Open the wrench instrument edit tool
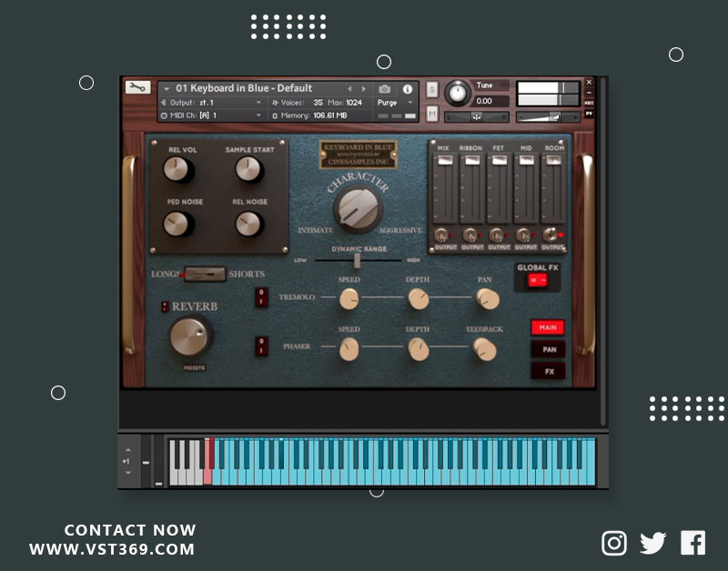This screenshot has height=571, width=728. 137,87
